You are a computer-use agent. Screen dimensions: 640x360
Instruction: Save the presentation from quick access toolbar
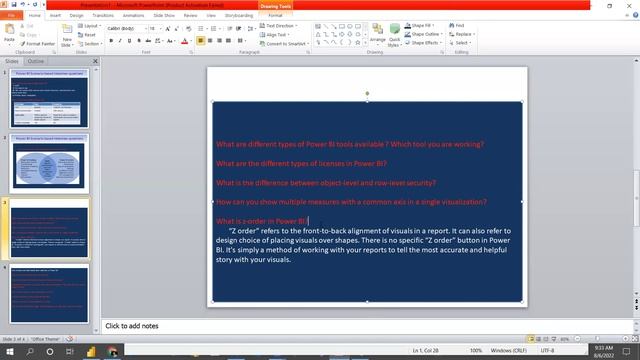tap(14, 4)
